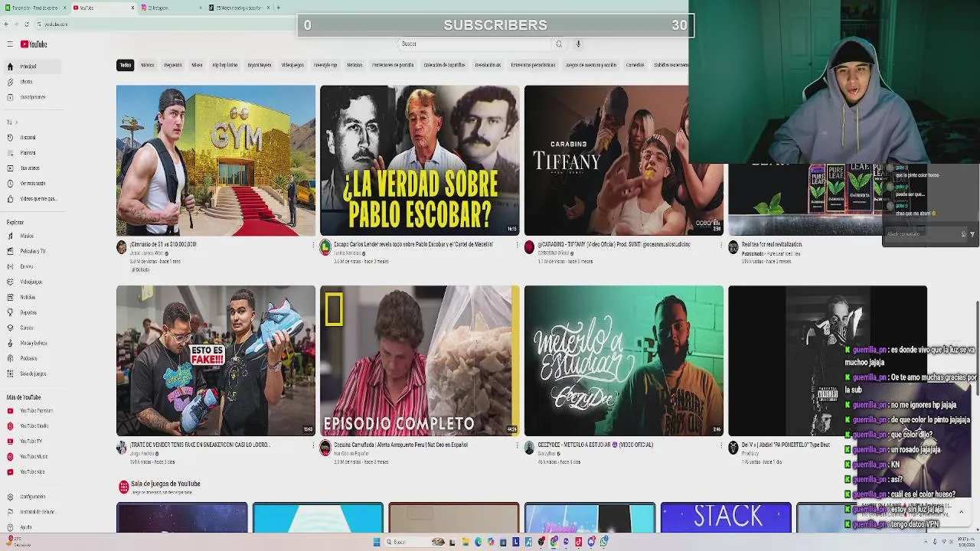This screenshot has width=980, height=551.
Task: Open the Episodio Completo Nat Geo thumbnail
Action: (420, 360)
